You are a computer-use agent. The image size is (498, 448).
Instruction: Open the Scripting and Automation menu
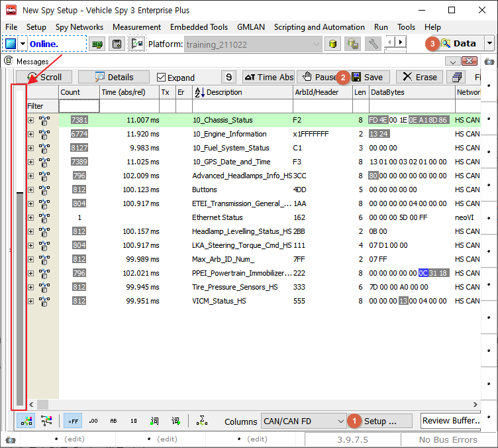(x=319, y=27)
